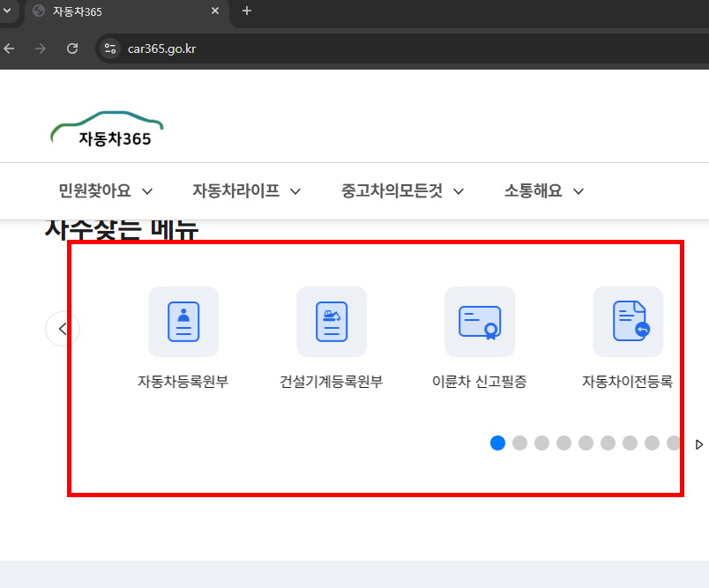Go back with the carousel left arrow
Viewport: 709px width, 588px height.
tap(63, 328)
